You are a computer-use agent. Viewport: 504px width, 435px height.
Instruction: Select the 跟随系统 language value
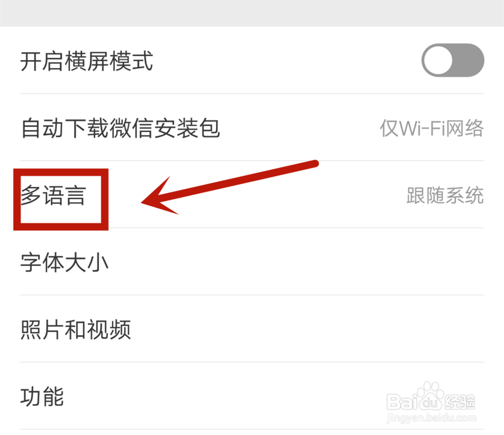coord(445,195)
